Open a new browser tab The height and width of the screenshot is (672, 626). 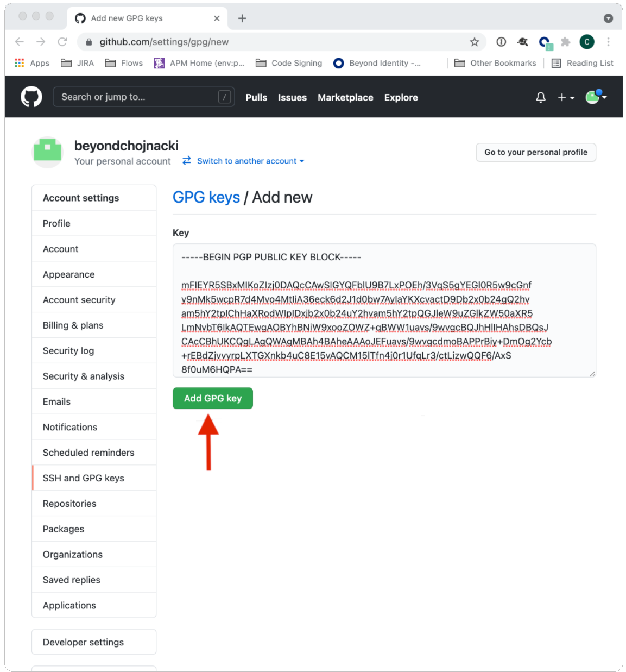(242, 18)
